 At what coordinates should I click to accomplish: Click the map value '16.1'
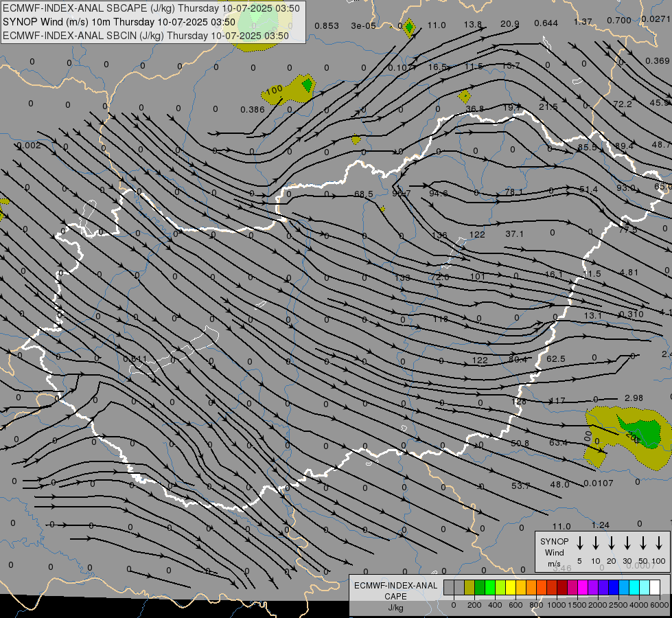click(x=554, y=275)
